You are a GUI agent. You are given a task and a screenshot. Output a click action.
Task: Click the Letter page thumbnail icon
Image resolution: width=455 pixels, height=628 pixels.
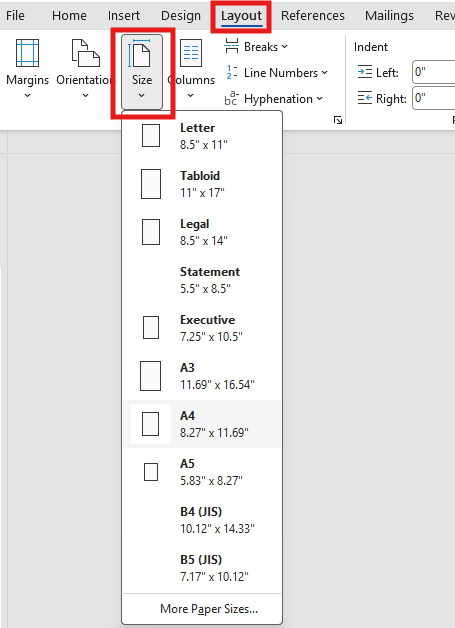click(x=151, y=135)
